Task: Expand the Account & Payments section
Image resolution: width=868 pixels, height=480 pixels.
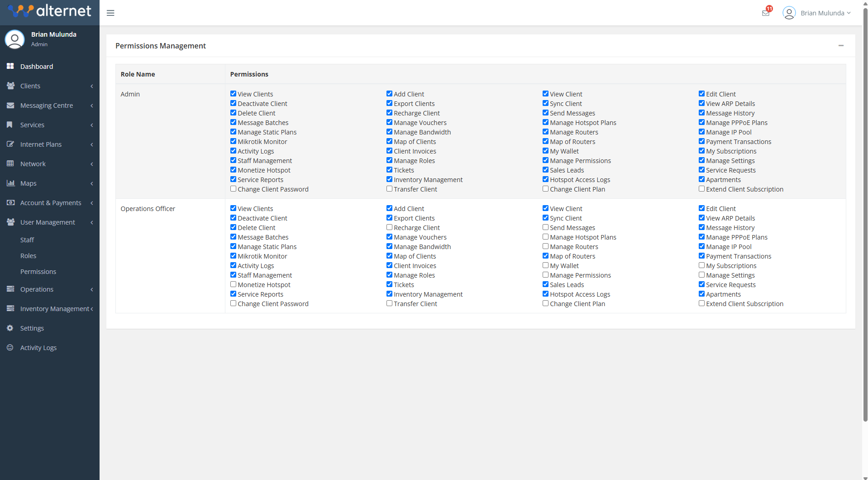Action: (51, 202)
